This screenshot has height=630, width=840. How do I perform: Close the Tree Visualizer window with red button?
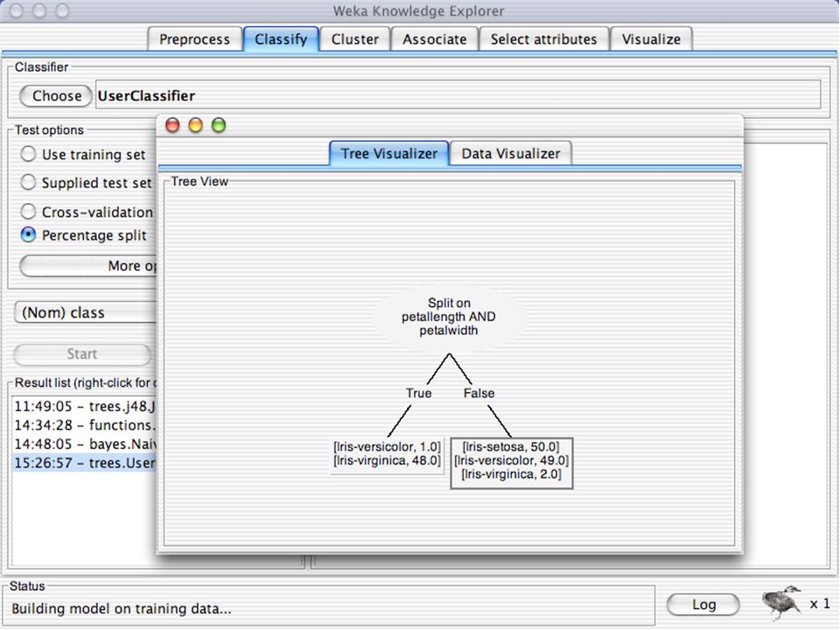point(172,125)
